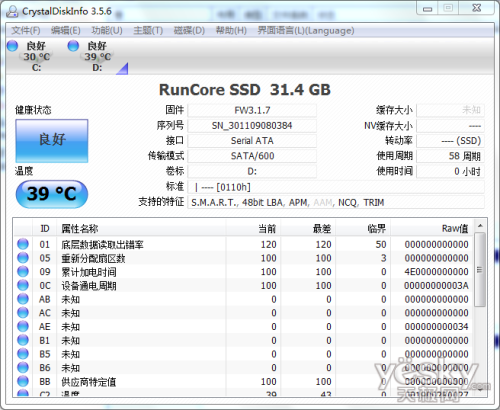Click raw value 4E0000000000
The image size is (500, 410).
click(436, 272)
